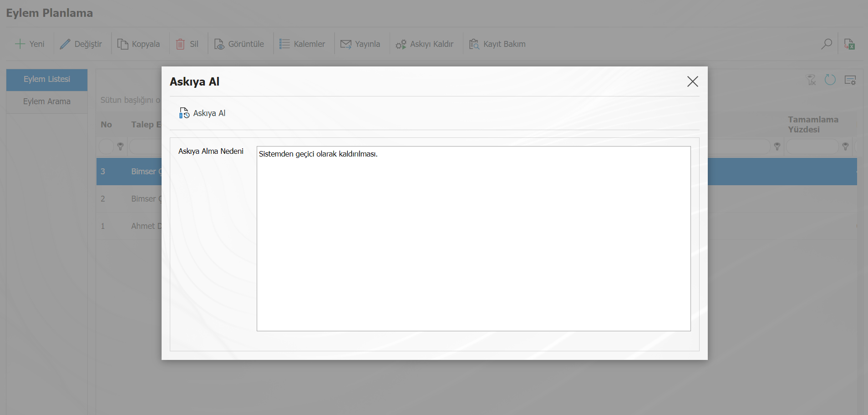Click the Görüntüle button label

click(246, 44)
